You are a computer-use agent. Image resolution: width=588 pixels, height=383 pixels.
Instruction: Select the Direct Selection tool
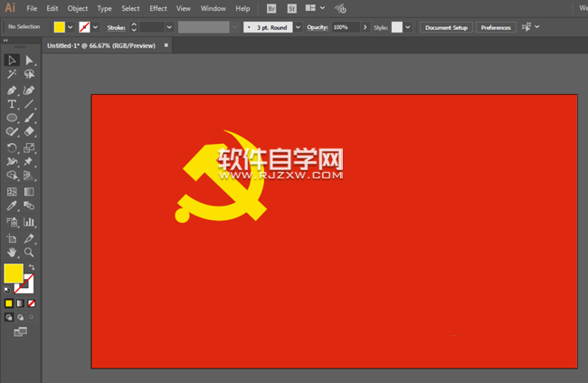pyautogui.click(x=29, y=60)
